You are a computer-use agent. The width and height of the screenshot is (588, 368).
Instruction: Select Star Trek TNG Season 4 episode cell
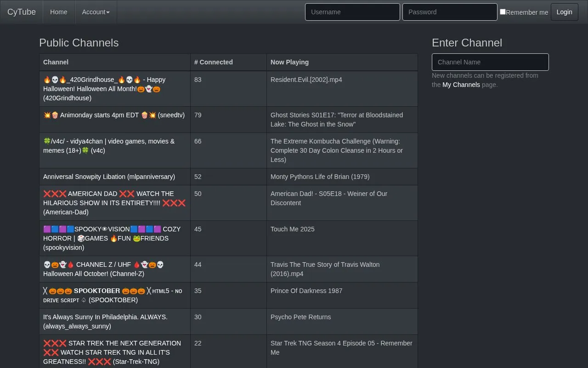(x=342, y=352)
